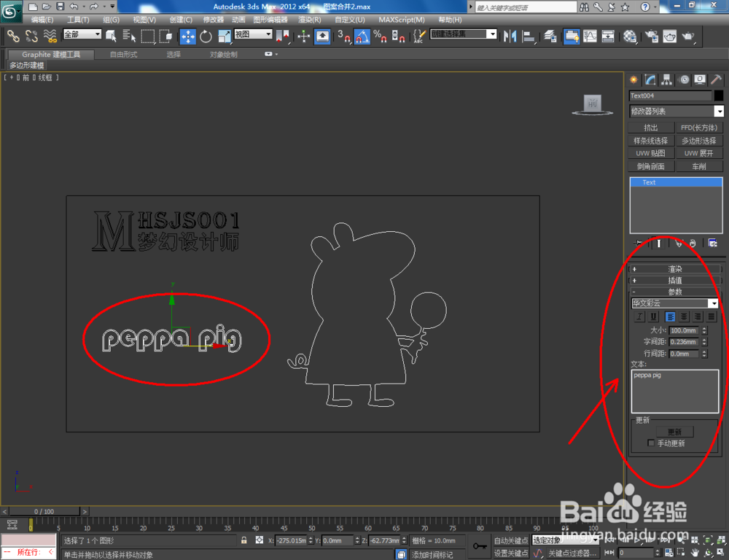Select the Unlink Selection tool
Viewport: 729px width, 560px height.
[x=31, y=36]
